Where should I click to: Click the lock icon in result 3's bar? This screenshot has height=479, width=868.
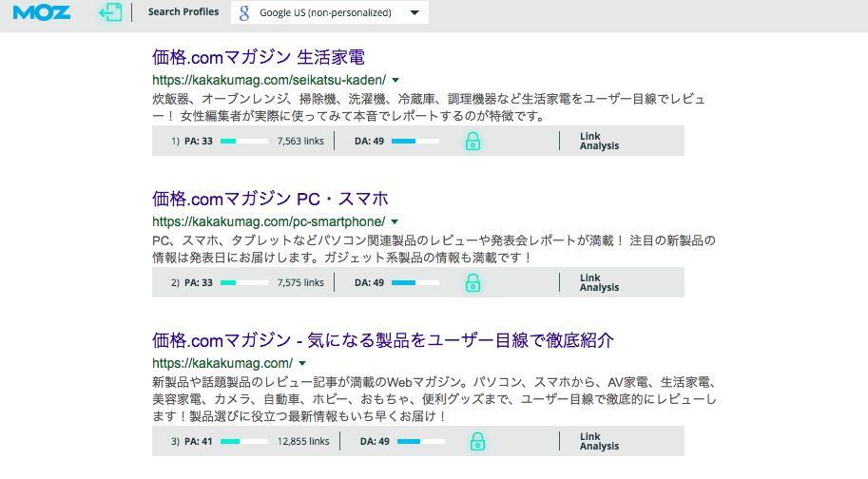(x=477, y=441)
